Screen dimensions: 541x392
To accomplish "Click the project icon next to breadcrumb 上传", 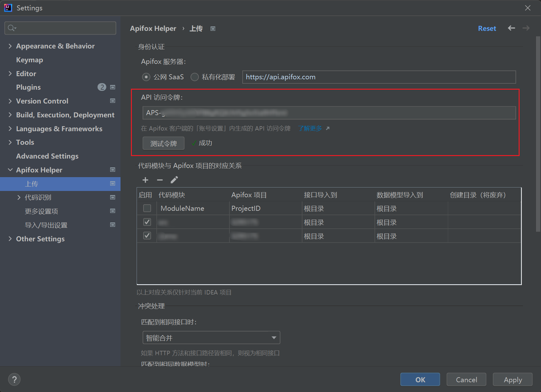I will [x=213, y=29].
